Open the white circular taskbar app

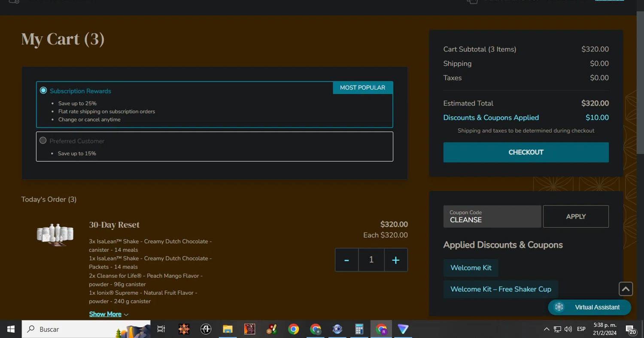206,329
